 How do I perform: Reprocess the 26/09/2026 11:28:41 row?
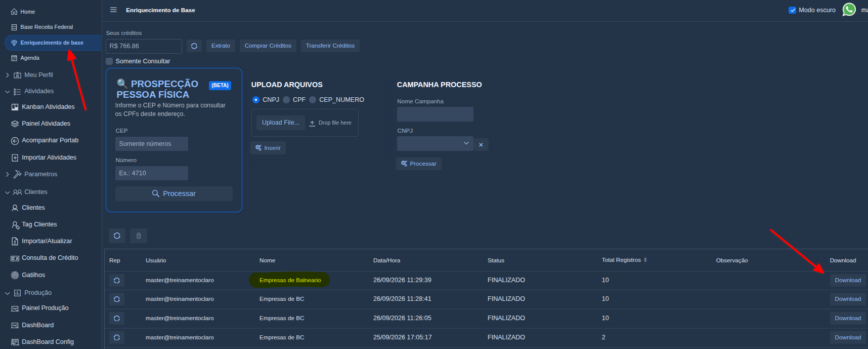click(117, 299)
